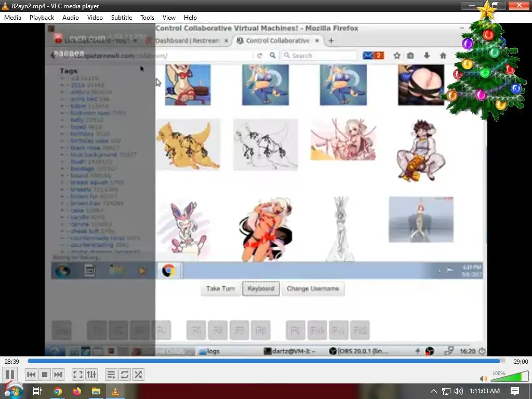This screenshot has width=532, height=399.
Task: Open the Playback menu
Action: pos(42,18)
